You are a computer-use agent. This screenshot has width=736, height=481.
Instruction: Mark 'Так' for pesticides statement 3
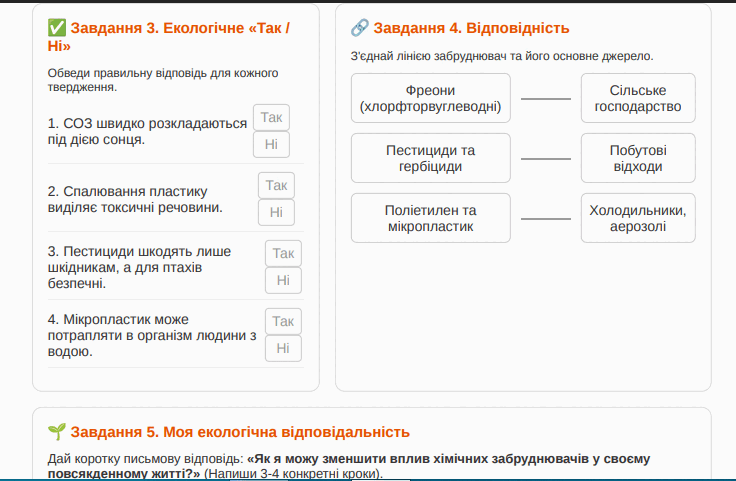pos(283,253)
